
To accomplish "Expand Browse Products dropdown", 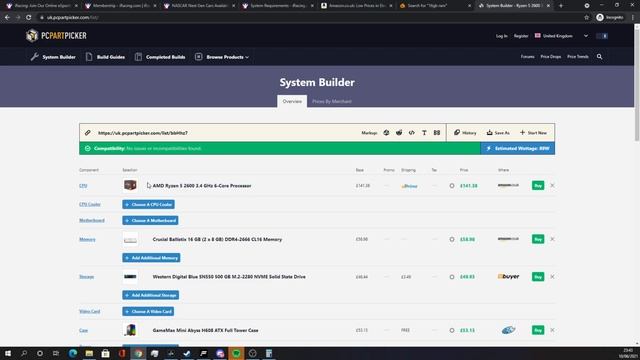I will [x=222, y=57].
